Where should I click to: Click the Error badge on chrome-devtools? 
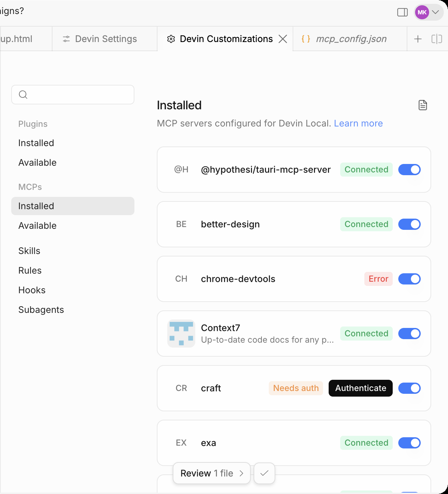(378, 279)
